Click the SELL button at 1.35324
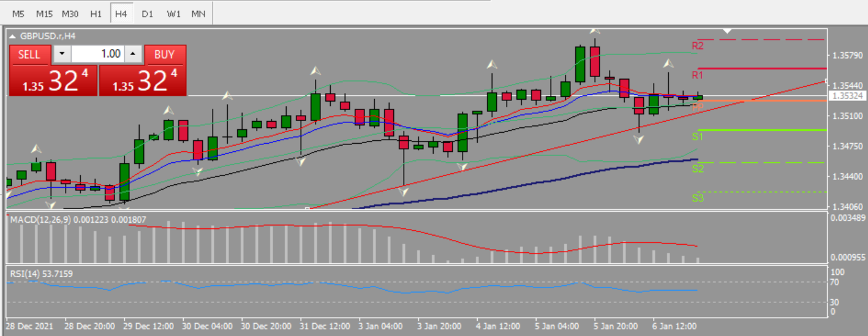Screen dimensions: 868x336 53,70
